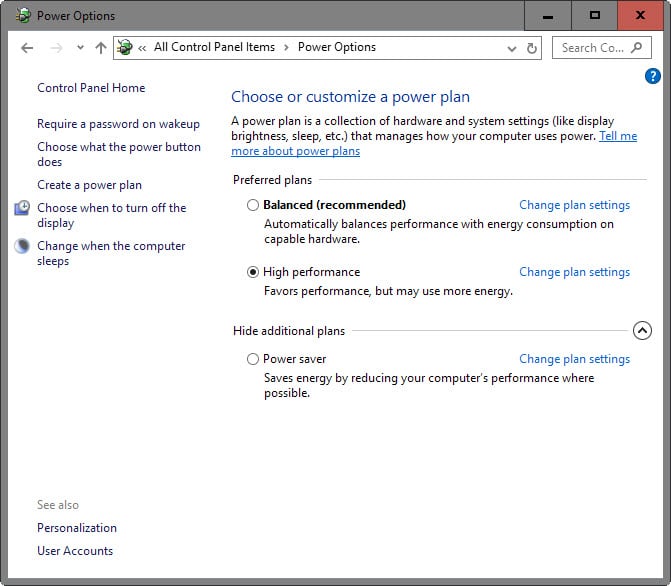Click the Hide additional plans label
The height and width of the screenshot is (586, 671).
click(x=289, y=331)
